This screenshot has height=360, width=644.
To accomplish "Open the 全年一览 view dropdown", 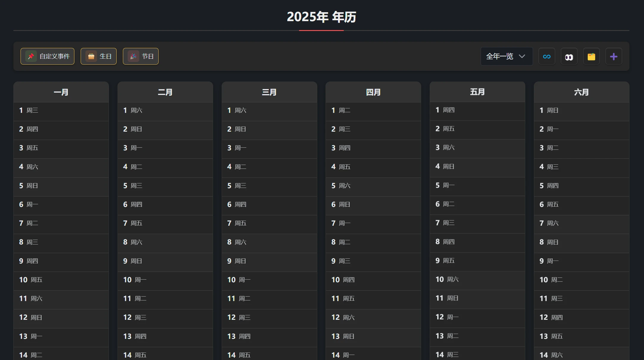I will [x=500, y=56].
